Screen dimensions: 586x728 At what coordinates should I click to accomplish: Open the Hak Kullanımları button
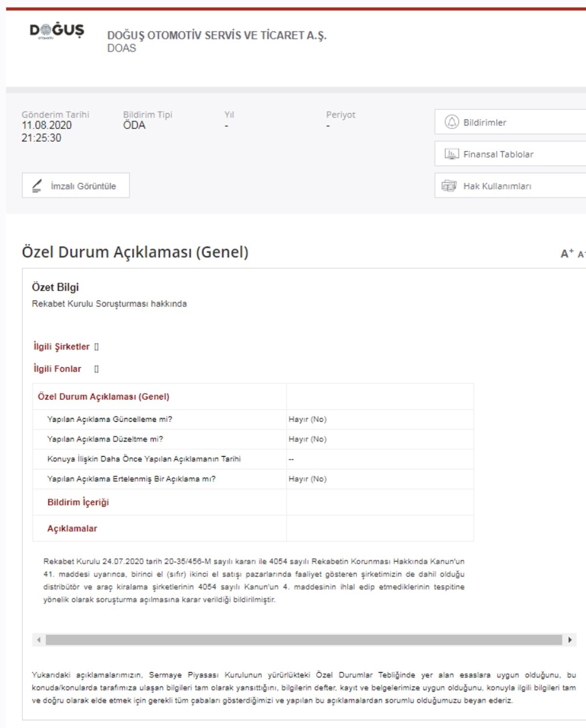[510, 186]
